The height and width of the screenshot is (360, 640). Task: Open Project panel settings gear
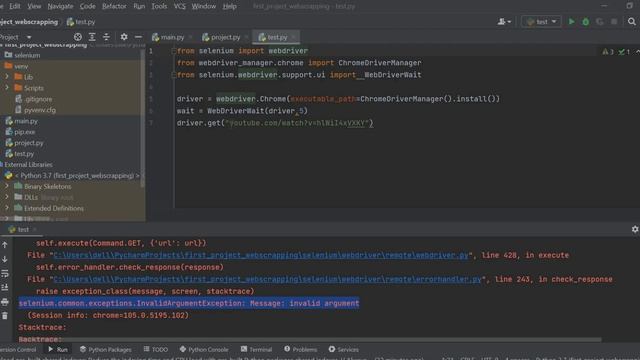tap(124, 37)
